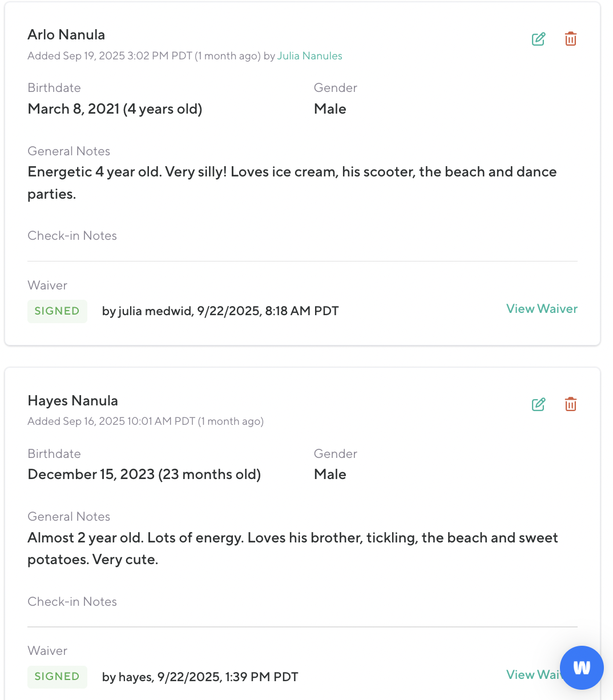Delete Arlo Nanula using the trash icon
Screen dimensions: 613x700
coord(570,39)
